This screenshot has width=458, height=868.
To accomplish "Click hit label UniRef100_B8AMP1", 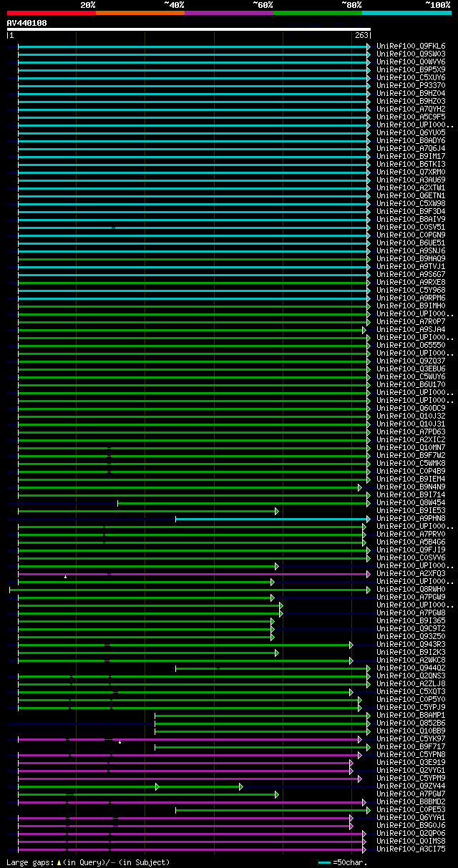I will point(411,715).
